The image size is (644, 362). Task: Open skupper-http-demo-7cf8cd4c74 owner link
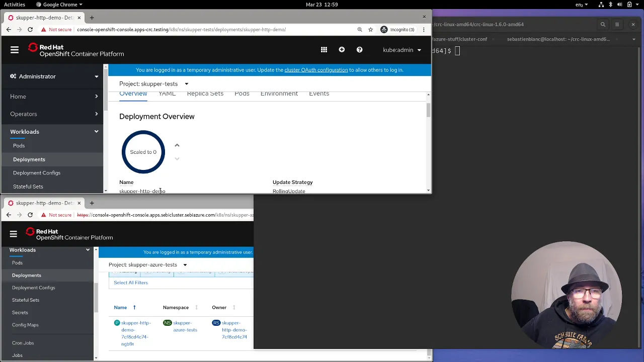coord(234,330)
